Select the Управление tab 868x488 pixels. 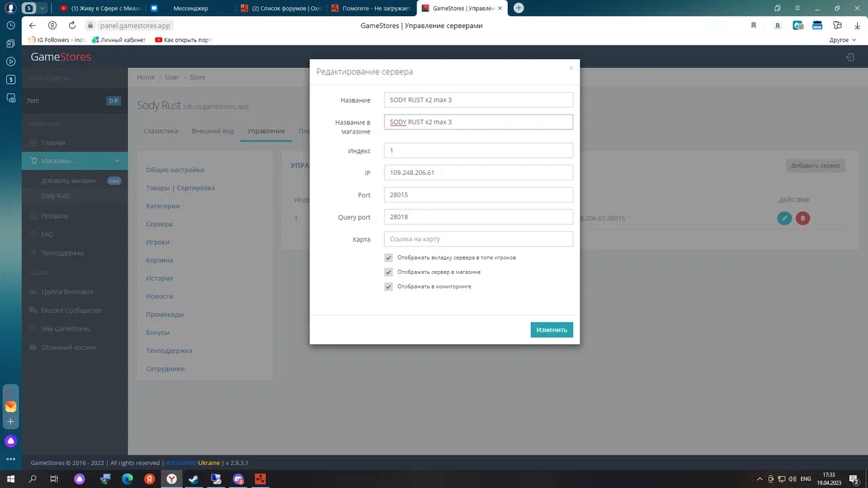(x=266, y=131)
